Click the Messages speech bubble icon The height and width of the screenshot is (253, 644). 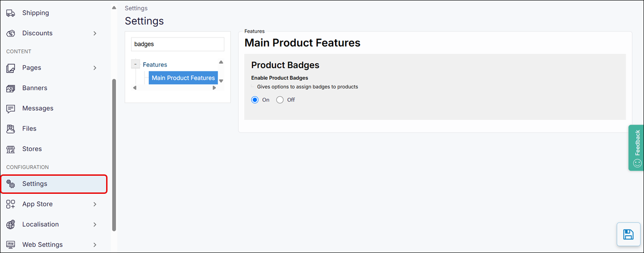click(10, 108)
